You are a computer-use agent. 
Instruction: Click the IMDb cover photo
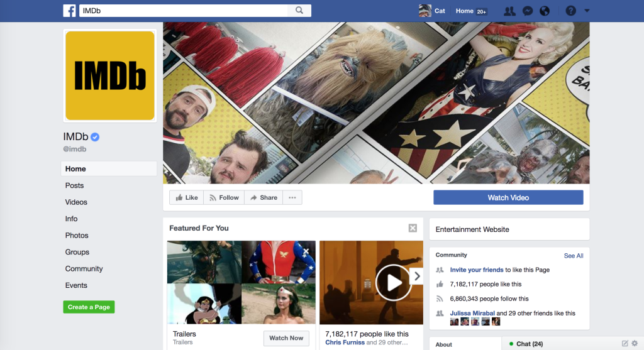click(x=376, y=103)
